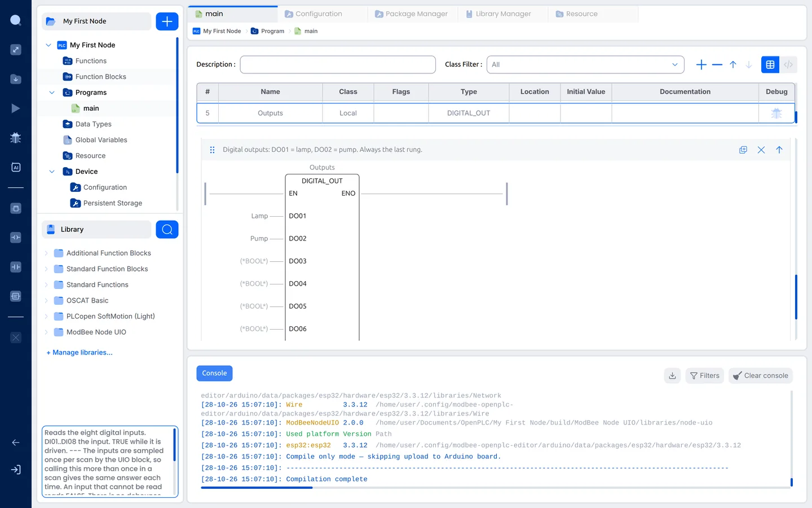Viewport: 812px width, 508px height.
Task: Move the selected variable up in the table
Action: coord(733,65)
